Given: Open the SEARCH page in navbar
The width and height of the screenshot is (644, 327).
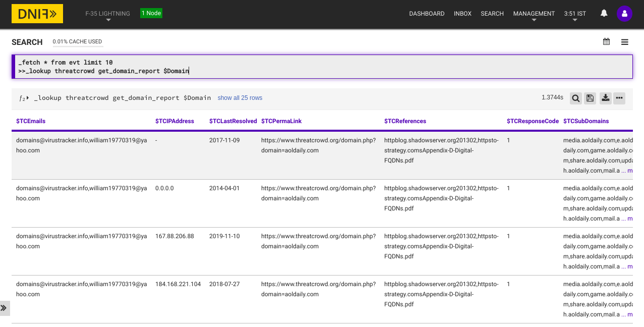Looking at the screenshot, I should coord(492,14).
